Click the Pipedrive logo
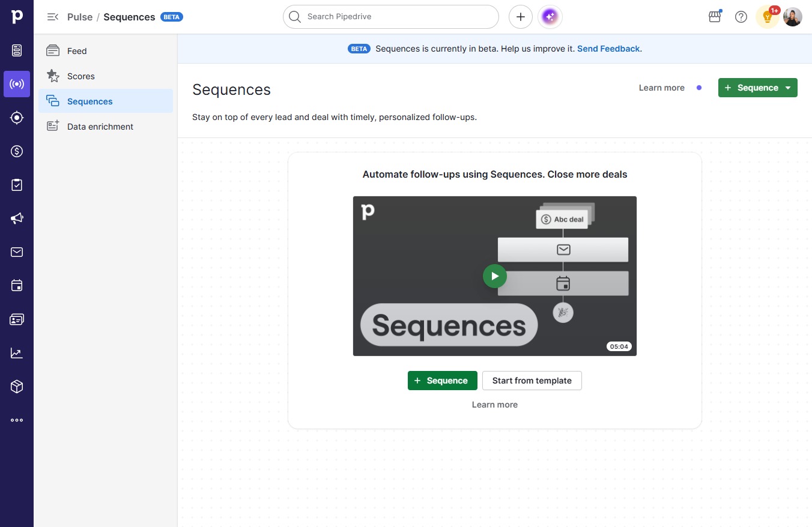 click(17, 17)
